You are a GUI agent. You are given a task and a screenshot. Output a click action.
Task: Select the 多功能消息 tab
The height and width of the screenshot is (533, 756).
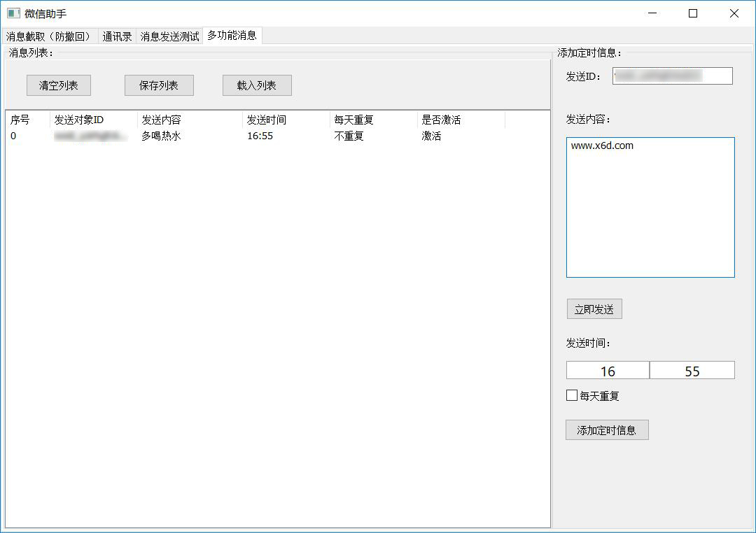tap(231, 36)
